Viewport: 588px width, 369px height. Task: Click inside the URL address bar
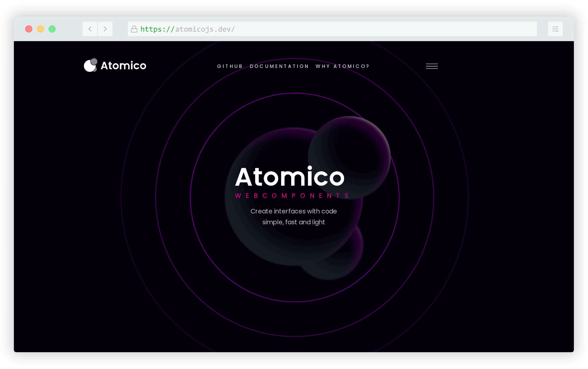coord(317,29)
